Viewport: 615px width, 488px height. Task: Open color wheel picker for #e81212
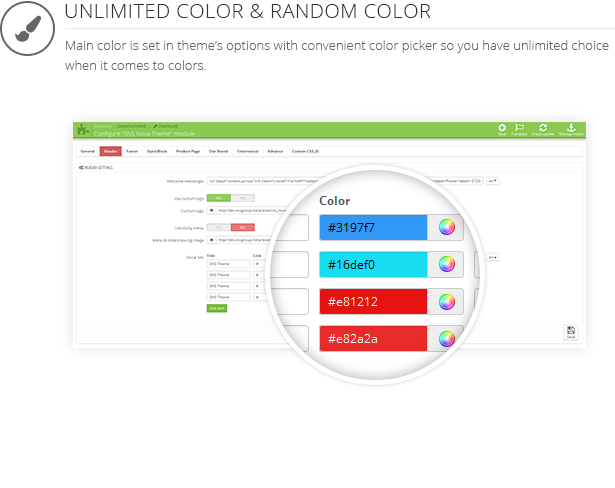(447, 301)
